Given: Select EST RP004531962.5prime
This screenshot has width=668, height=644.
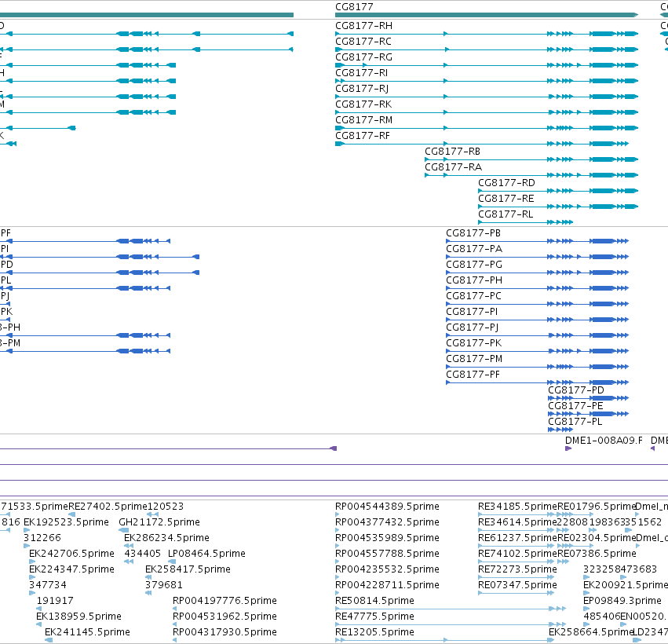Looking at the screenshot, I should (x=224, y=617).
